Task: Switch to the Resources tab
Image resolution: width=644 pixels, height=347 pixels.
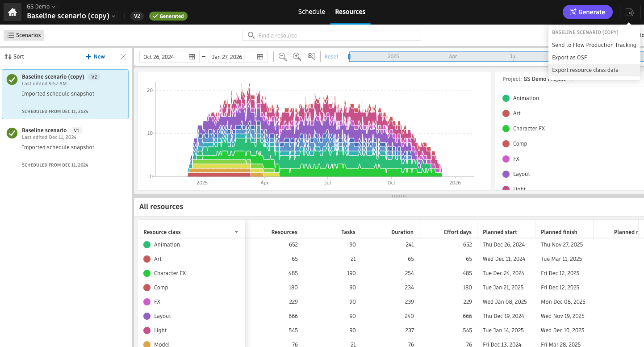Action: pos(350,12)
